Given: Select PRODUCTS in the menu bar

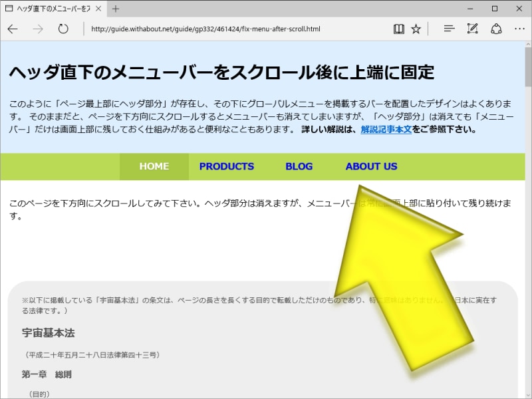Looking at the screenshot, I should (226, 166).
